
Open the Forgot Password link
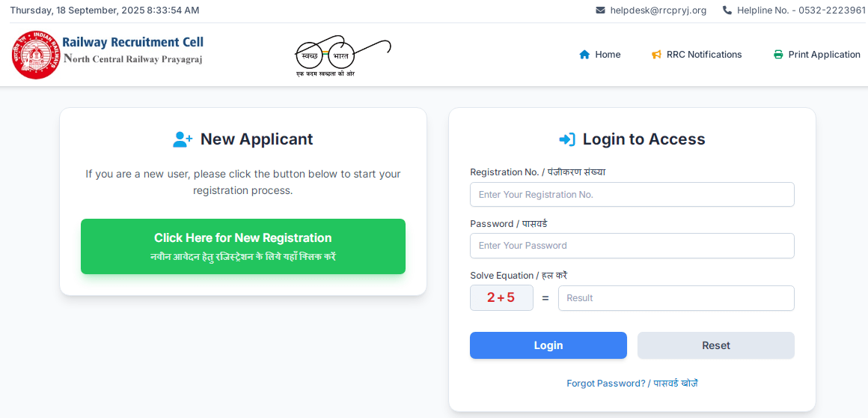pos(632,383)
